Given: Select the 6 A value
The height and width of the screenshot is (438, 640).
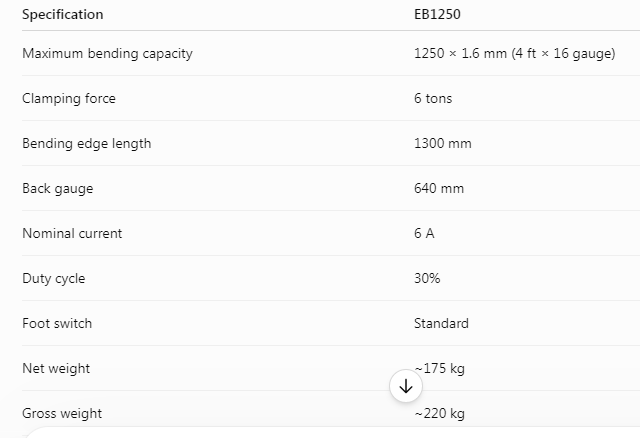Looking at the screenshot, I should 424,233.
